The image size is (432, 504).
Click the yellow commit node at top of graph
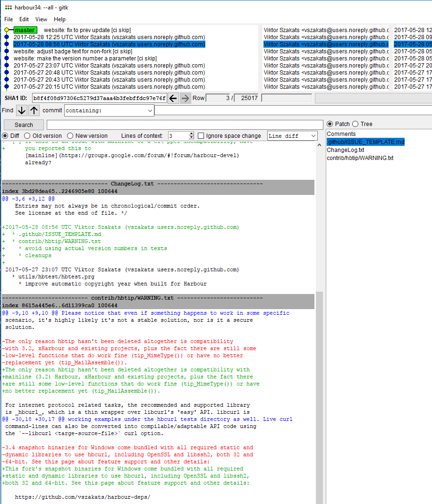click(x=7, y=30)
